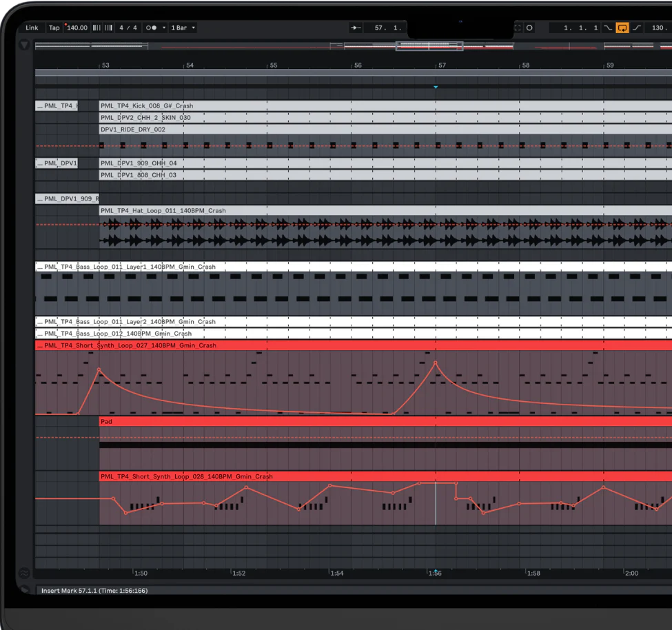Click the wavy groove pool icon

tap(24, 573)
